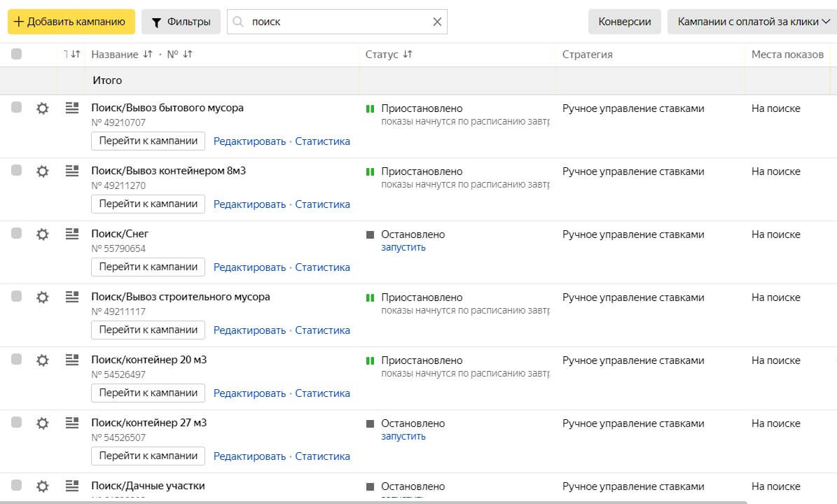Check the Поиск/Дачные участки checkbox

17,485
